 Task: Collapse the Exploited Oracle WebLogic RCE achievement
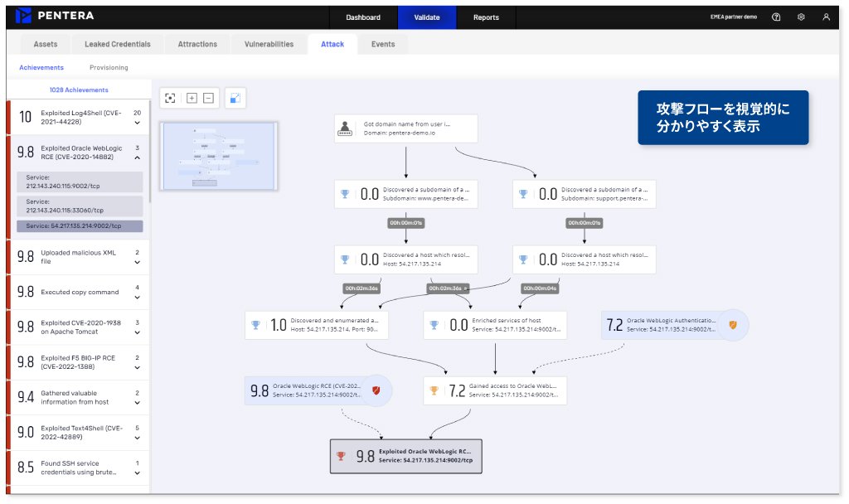click(x=138, y=158)
